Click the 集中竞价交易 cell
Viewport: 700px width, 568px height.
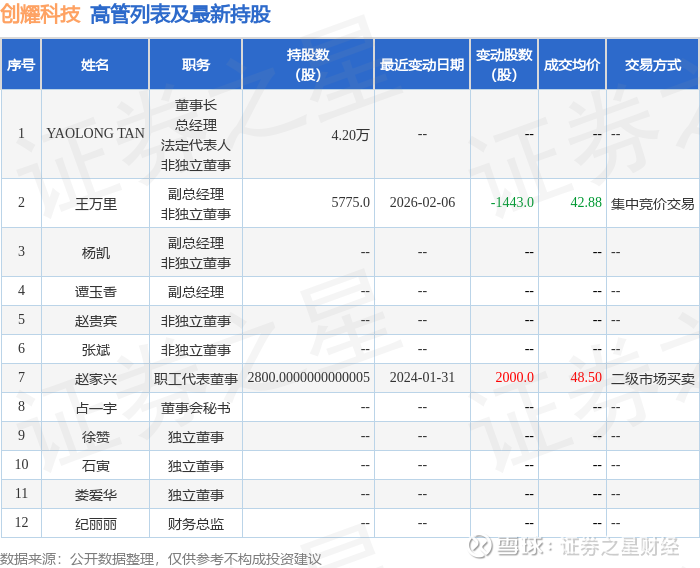(652, 204)
